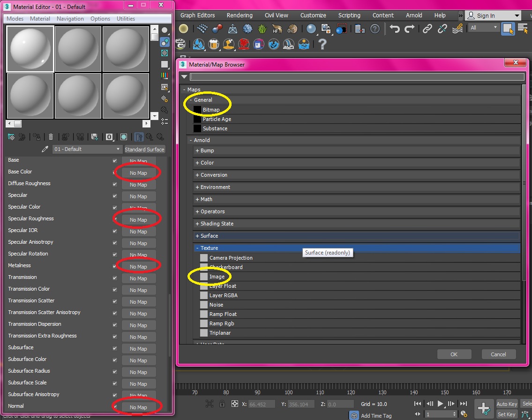
Task: Expand the Color map group
Action: [197, 163]
